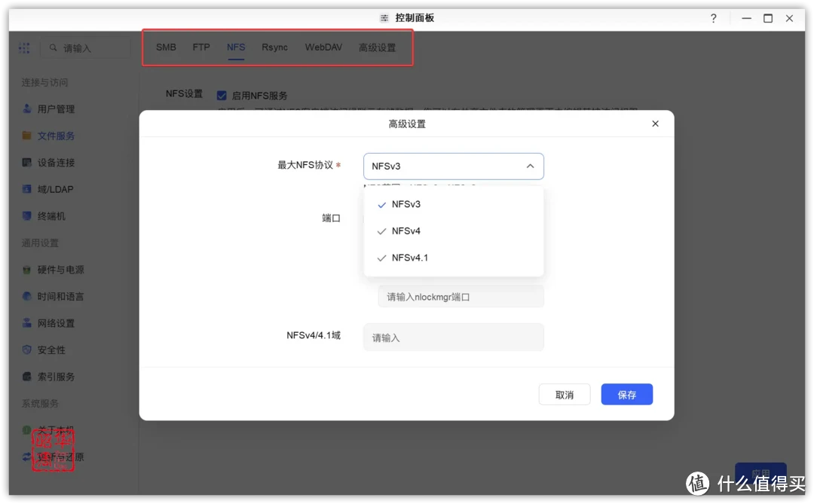This screenshot has width=814, height=504.
Task: Open the help question mark icon
Action: click(x=713, y=18)
